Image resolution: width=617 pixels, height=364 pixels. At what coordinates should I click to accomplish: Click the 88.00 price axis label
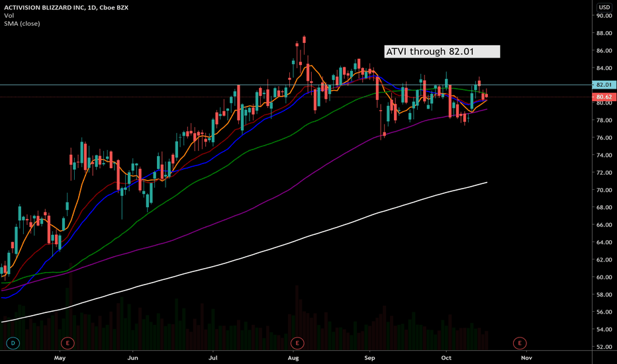(x=604, y=33)
